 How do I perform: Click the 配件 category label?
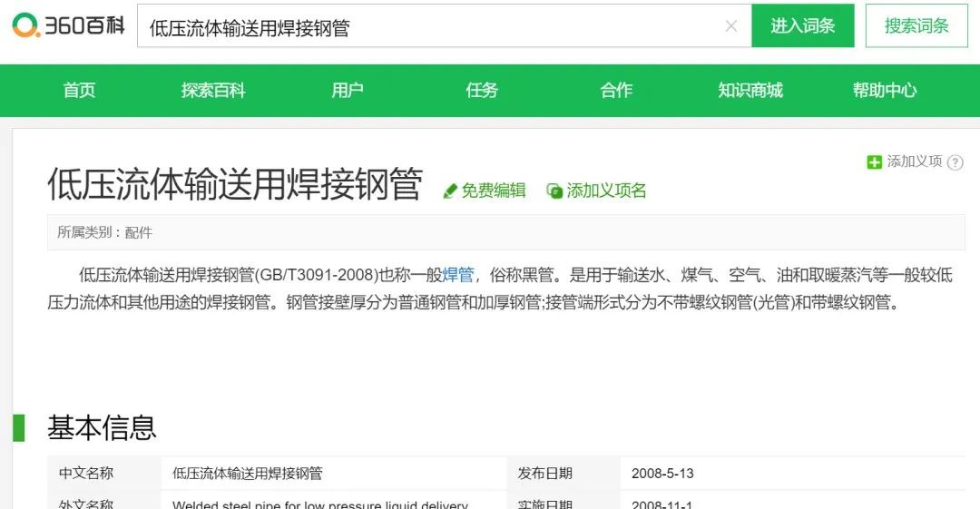pos(139,232)
